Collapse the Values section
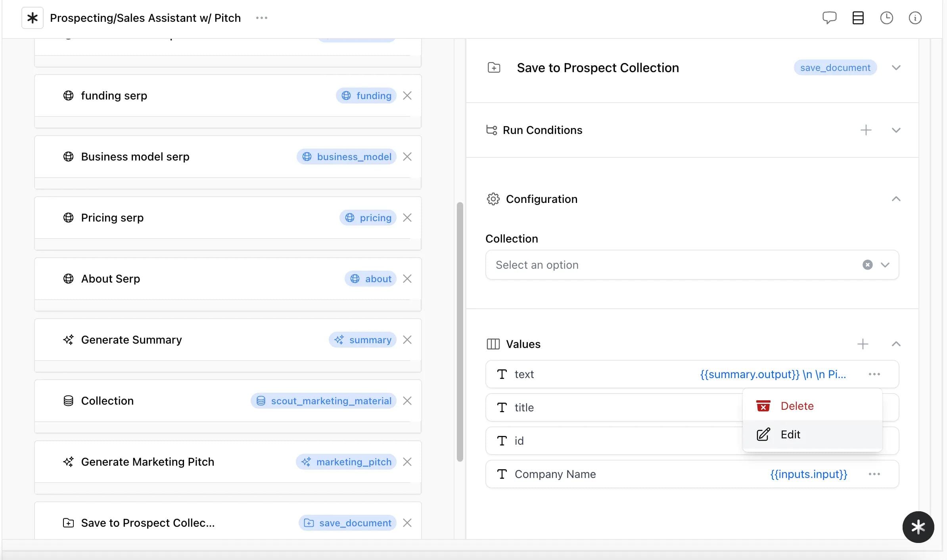This screenshot has height=560, width=947. pyautogui.click(x=896, y=344)
